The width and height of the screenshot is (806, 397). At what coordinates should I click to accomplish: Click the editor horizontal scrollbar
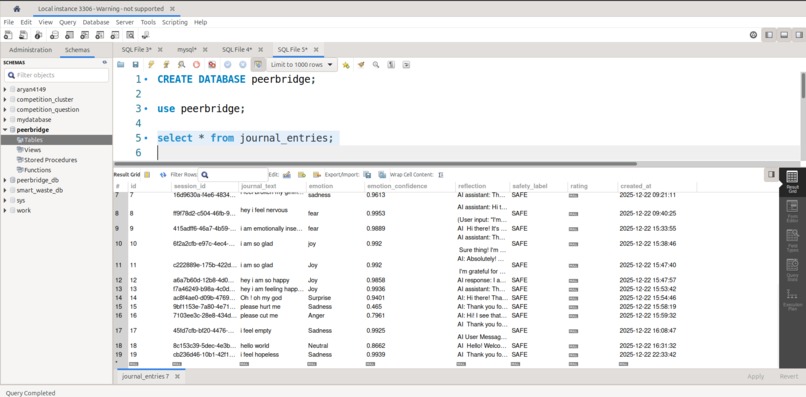(x=375, y=164)
